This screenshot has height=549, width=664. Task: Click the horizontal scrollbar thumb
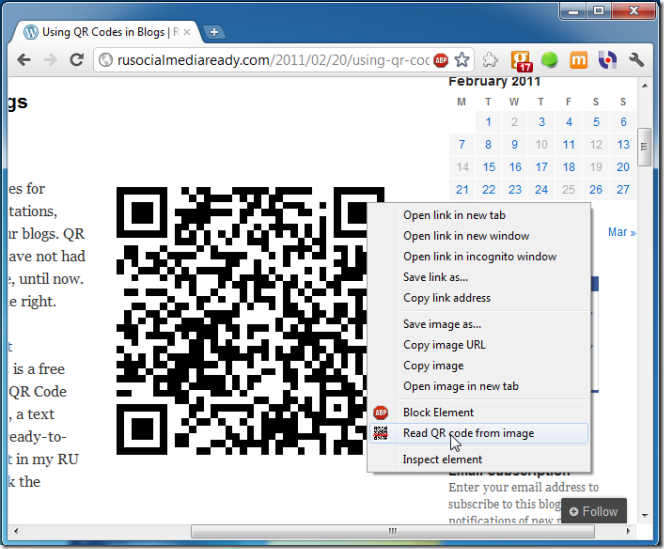click(393, 531)
